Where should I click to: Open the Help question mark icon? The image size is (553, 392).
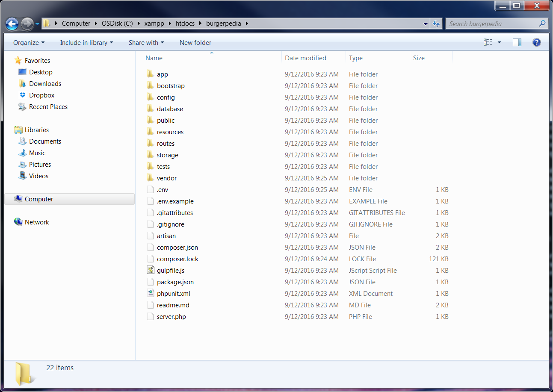pyautogui.click(x=536, y=42)
